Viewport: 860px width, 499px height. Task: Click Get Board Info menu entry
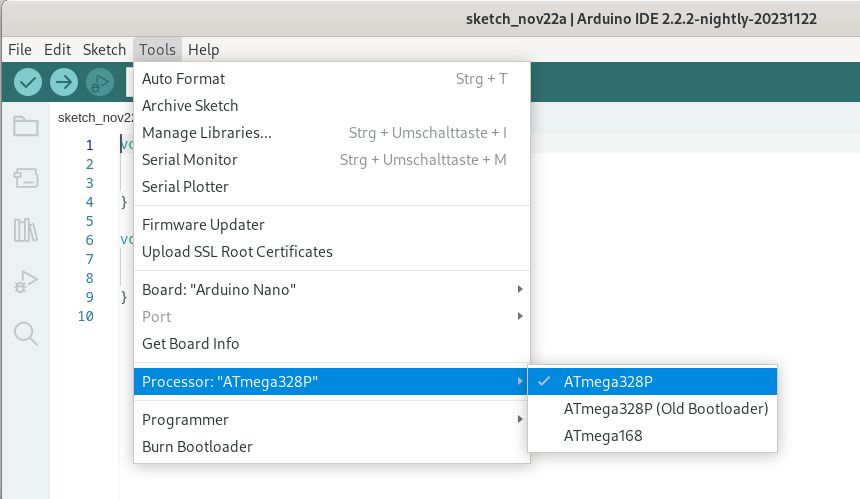coord(332,344)
